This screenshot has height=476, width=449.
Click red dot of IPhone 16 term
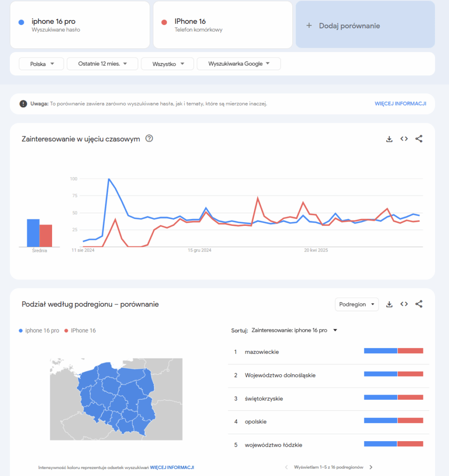pyautogui.click(x=164, y=22)
